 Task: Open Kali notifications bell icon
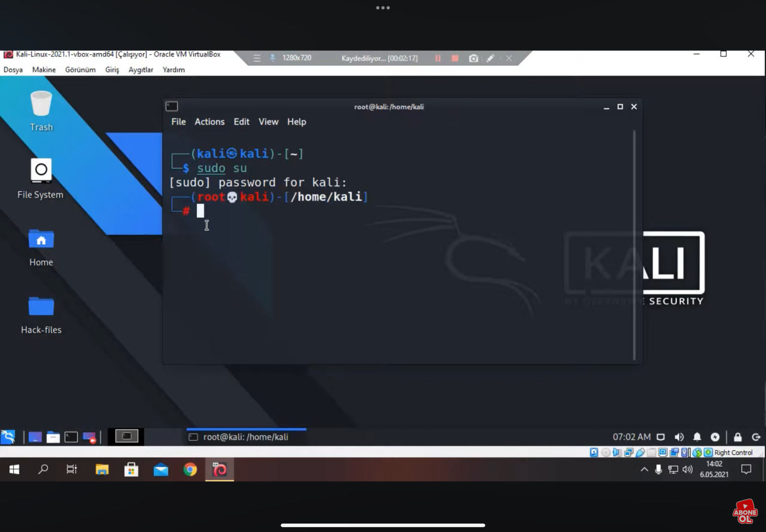coord(697,437)
